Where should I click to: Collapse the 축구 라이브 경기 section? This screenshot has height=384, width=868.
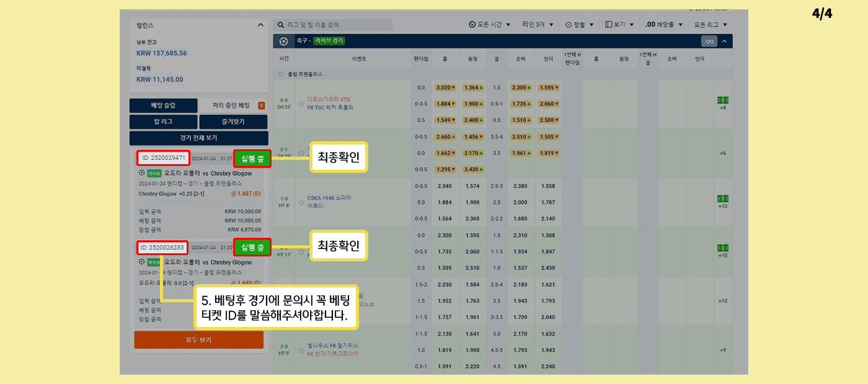point(724,41)
